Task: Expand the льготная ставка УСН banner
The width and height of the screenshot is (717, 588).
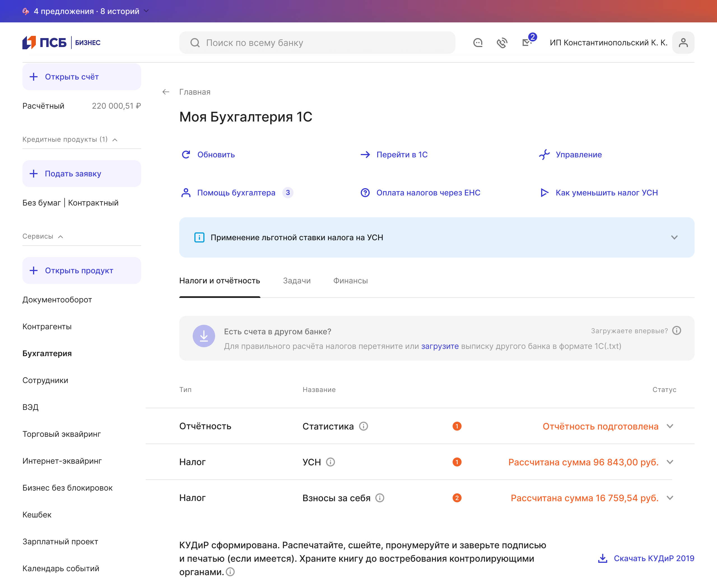Action: click(x=674, y=237)
